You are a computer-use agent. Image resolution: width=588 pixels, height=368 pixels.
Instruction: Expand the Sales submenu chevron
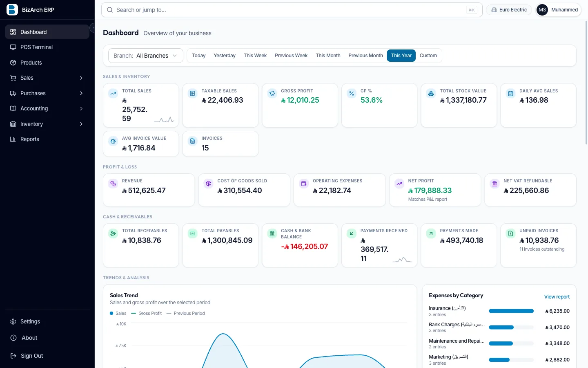81,78
